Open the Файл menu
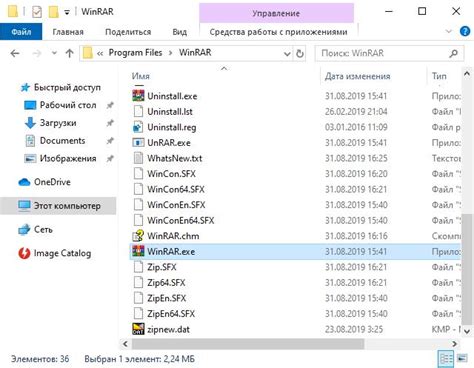This screenshot has width=474, height=368. (x=21, y=32)
